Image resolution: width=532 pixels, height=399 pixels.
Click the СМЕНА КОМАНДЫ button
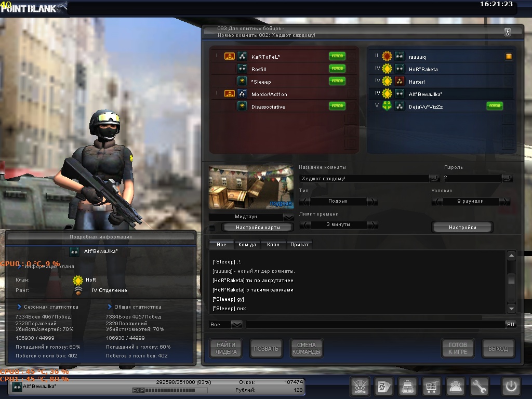pos(307,349)
